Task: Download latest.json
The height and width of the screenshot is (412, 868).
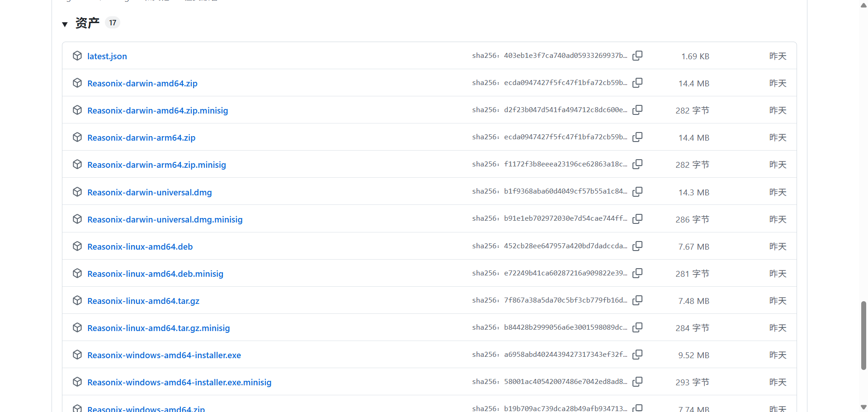Action: pyautogui.click(x=107, y=56)
